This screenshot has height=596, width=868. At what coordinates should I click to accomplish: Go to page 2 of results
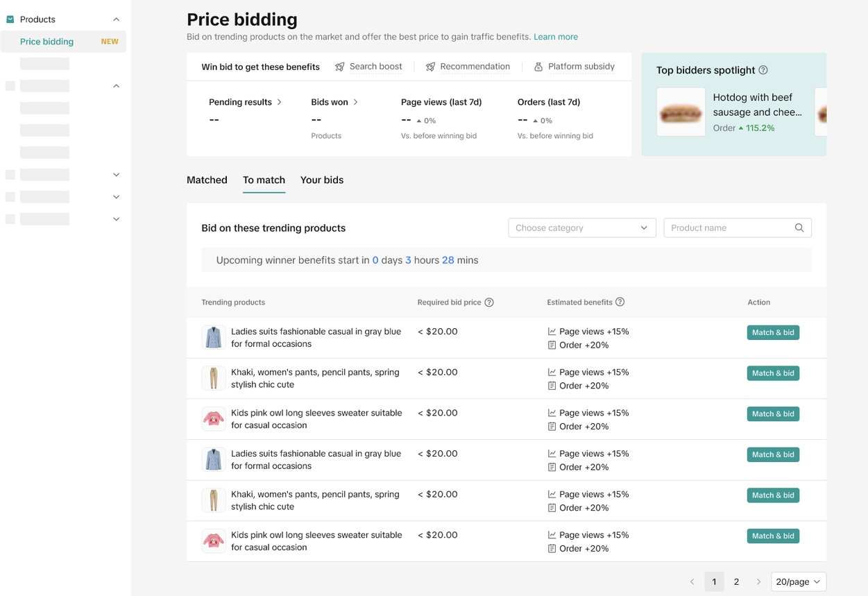(x=736, y=581)
